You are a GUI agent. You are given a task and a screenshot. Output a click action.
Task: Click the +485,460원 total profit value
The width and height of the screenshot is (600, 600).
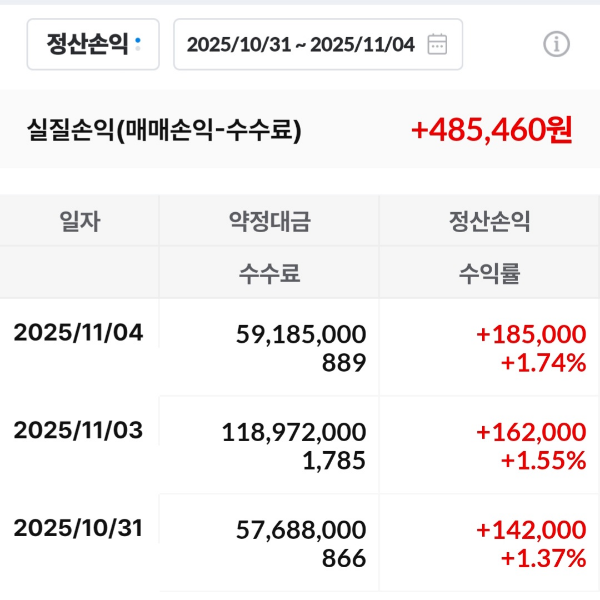pos(491,129)
